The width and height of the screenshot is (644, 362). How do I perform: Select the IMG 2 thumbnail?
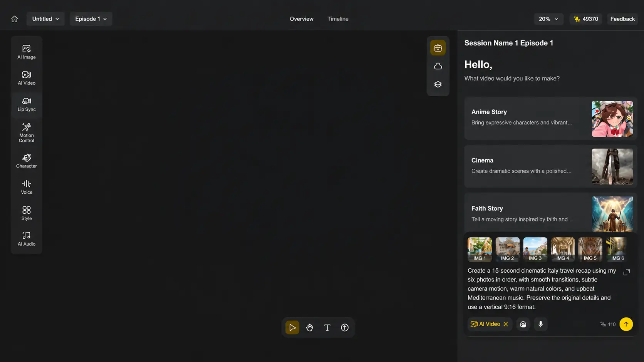(x=507, y=250)
